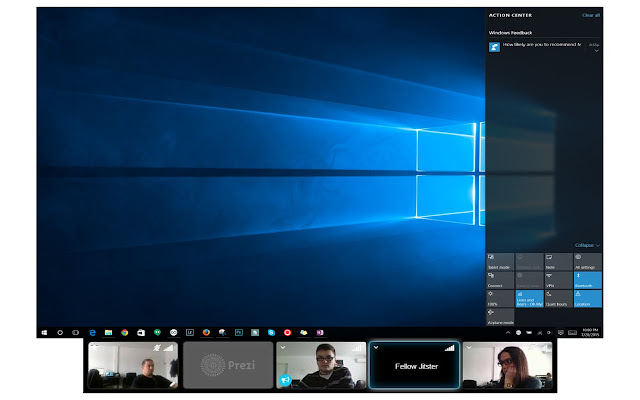Open Photoshop icon in taskbar
This screenshot has height=400, width=640.
pyautogui.click(x=239, y=333)
